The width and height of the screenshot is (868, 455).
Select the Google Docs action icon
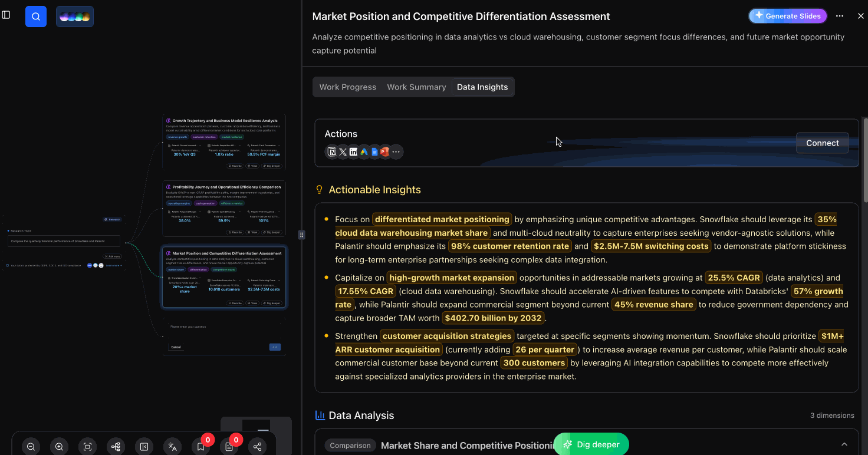(374, 151)
